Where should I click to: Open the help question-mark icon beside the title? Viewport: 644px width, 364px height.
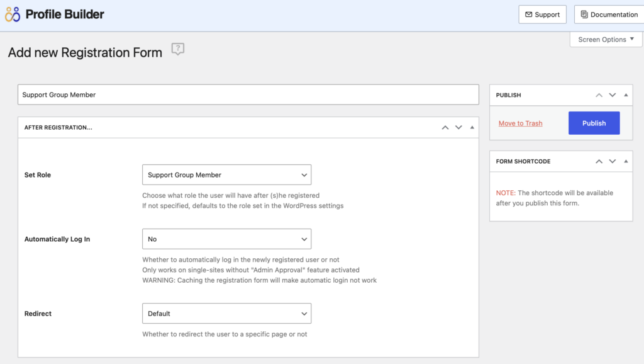pos(178,49)
